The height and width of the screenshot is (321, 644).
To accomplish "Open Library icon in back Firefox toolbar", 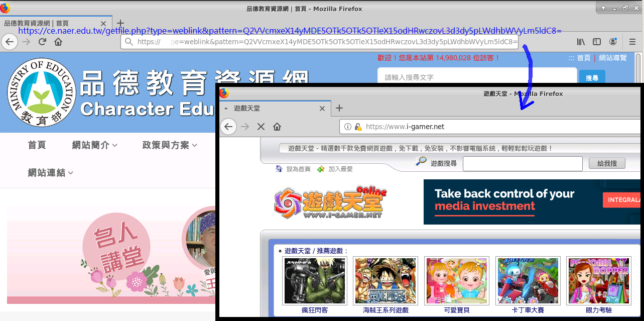I will (x=581, y=42).
